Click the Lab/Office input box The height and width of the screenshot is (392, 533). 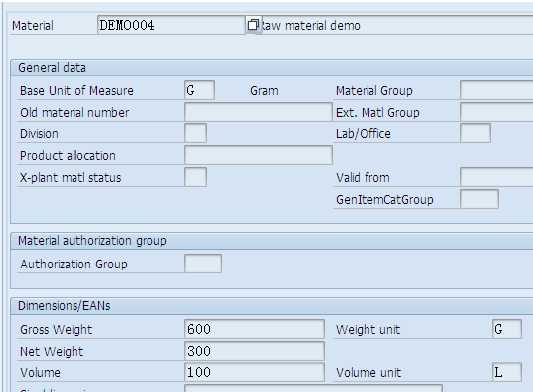475,133
